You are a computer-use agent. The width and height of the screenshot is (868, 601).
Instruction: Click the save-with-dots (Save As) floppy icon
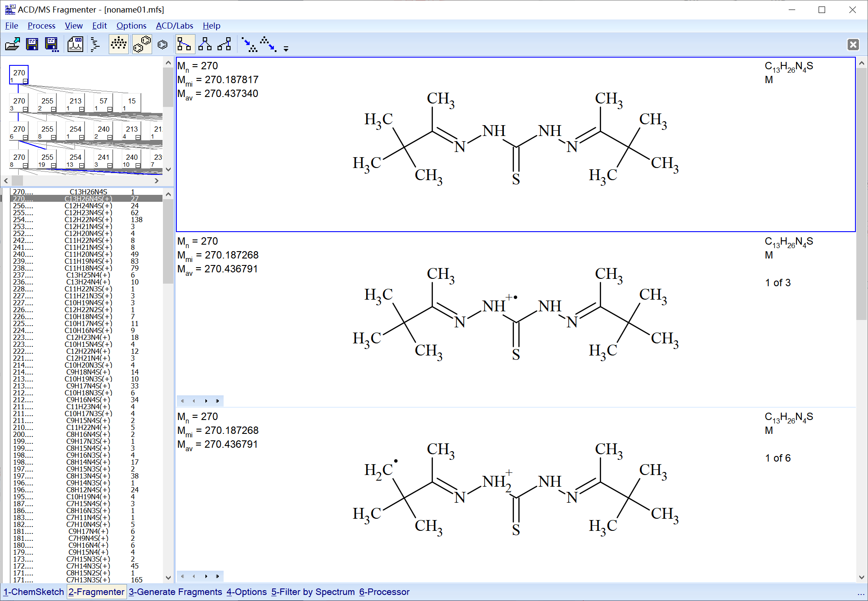click(x=52, y=44)
